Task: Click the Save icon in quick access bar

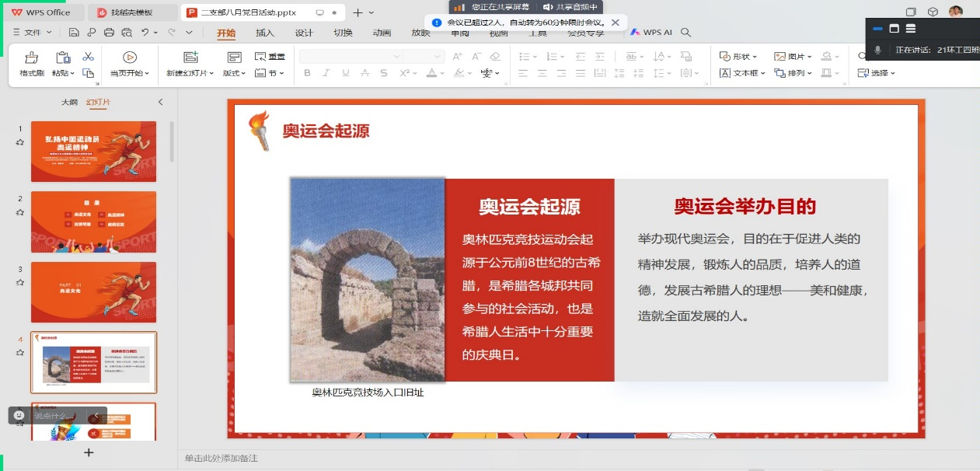Action: (74, 33)
